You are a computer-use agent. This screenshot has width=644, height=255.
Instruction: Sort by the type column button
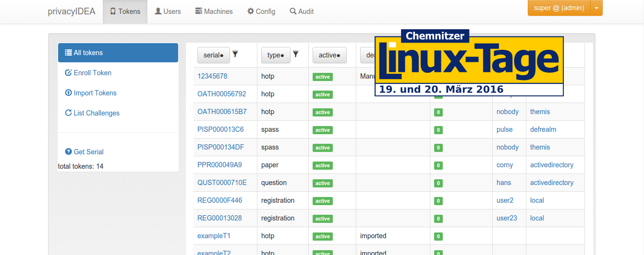[276, 55]
